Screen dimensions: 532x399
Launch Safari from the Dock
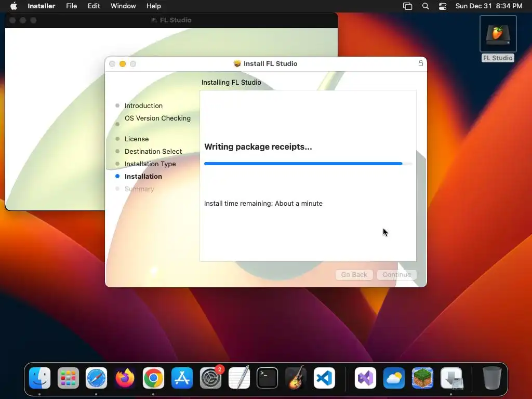pos(96,378)
